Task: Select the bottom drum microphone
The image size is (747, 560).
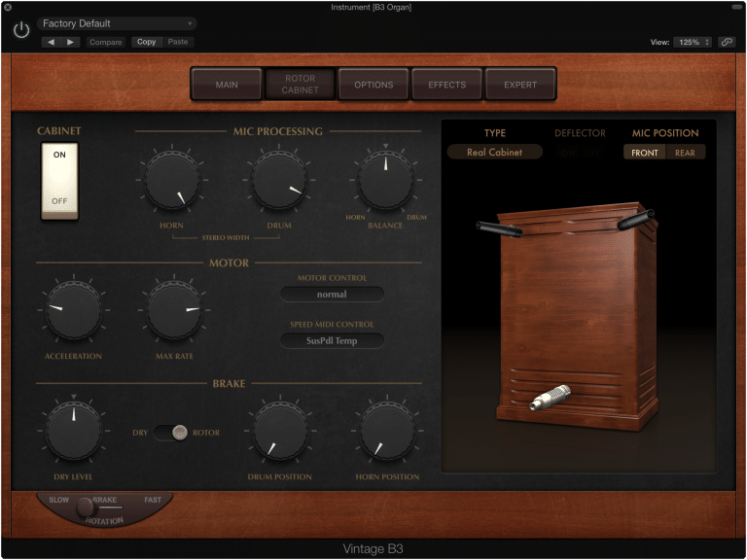Action: point(550,397)
